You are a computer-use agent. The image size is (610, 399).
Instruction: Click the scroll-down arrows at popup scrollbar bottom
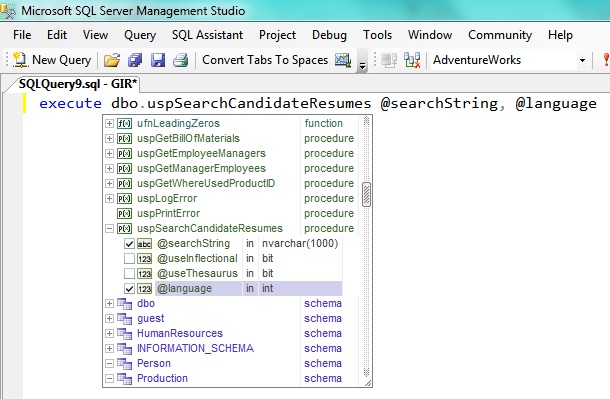tap(366, 372)
